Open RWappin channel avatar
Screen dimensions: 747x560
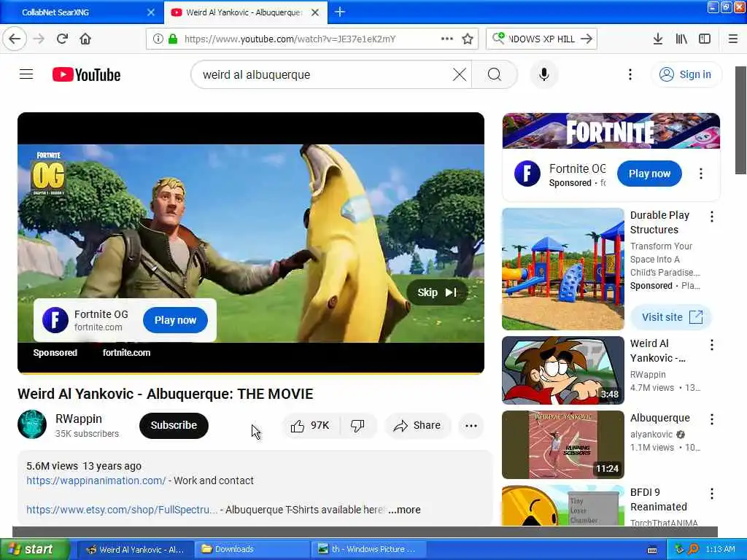(32, 424)
